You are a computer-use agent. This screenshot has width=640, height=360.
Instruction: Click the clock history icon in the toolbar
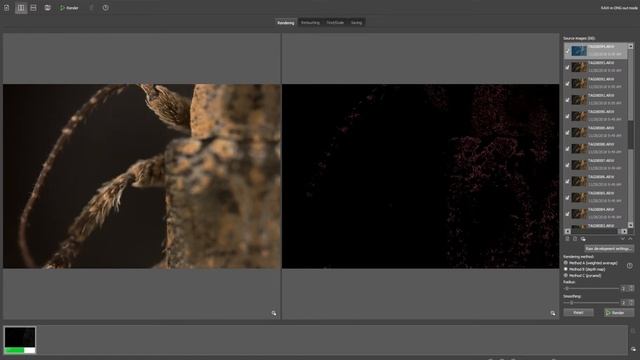point(105,8)
